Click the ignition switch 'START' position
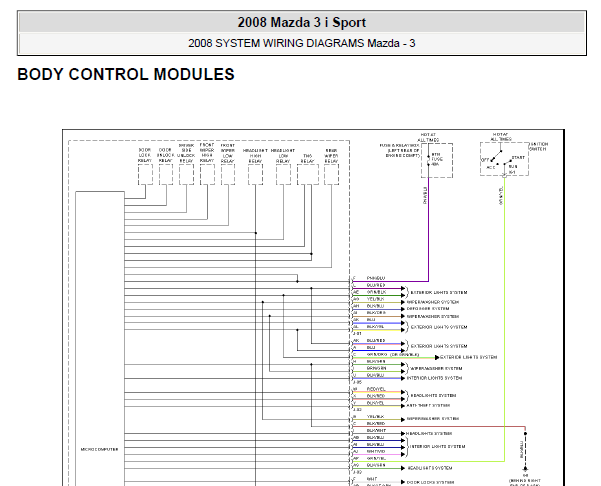Screen dimensions: 601x486 tap(518, 158)
